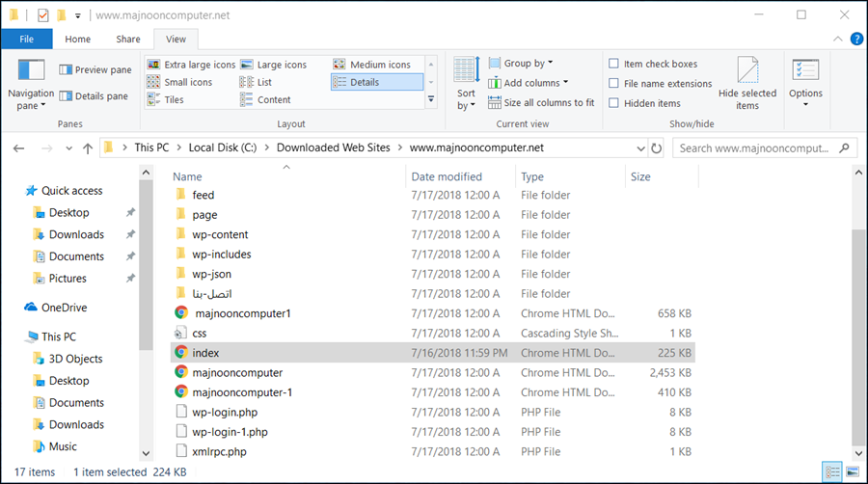Image resolution: width=868 pixels, height=484 pixels.
Task: Show Hidden items checkbox
Action: (614, 103)
